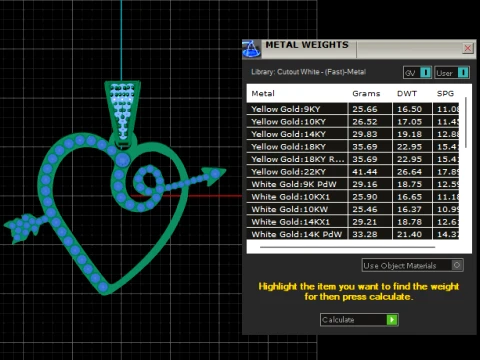Select the Yellow Gold:18KY R... row
Screen dimensions: 480x360
pos(353,159)
